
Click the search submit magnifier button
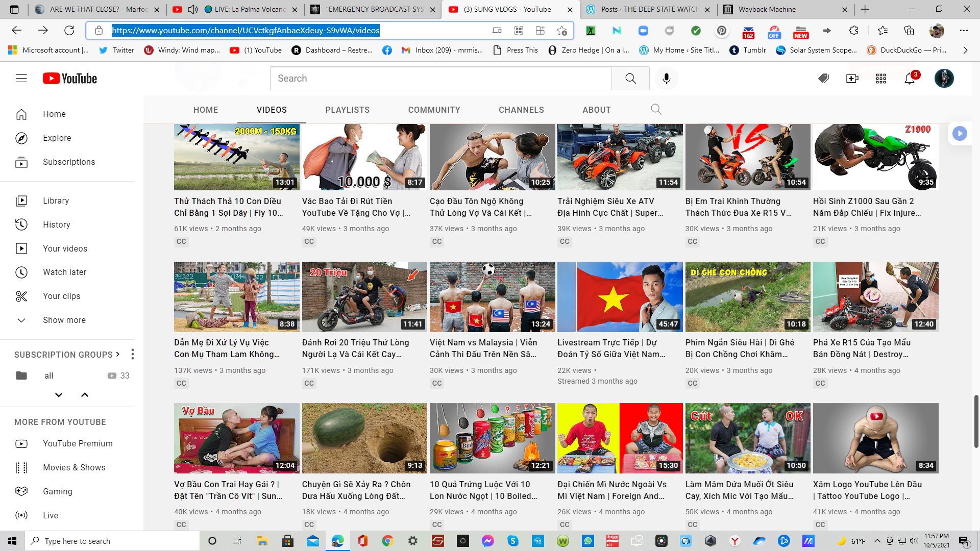630,79
